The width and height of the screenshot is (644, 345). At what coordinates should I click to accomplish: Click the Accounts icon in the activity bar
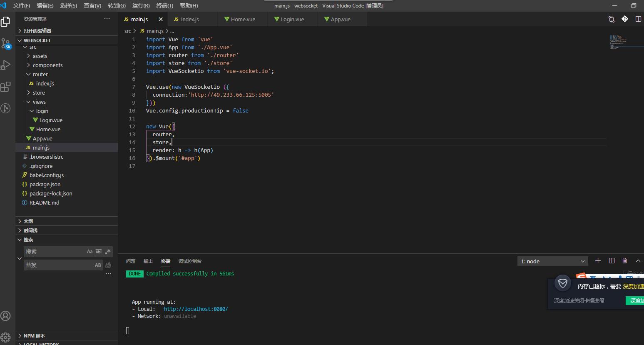(6, 316)
